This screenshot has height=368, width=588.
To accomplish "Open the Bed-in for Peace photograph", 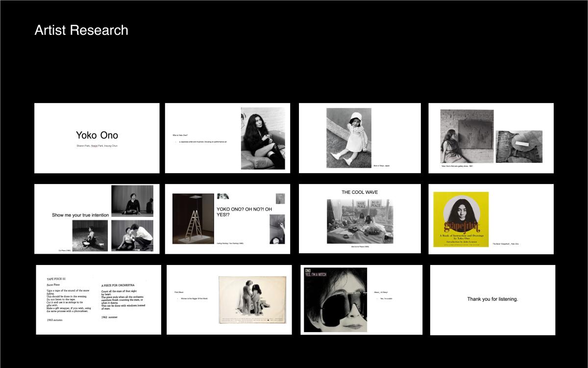I will tap(360, 221).
